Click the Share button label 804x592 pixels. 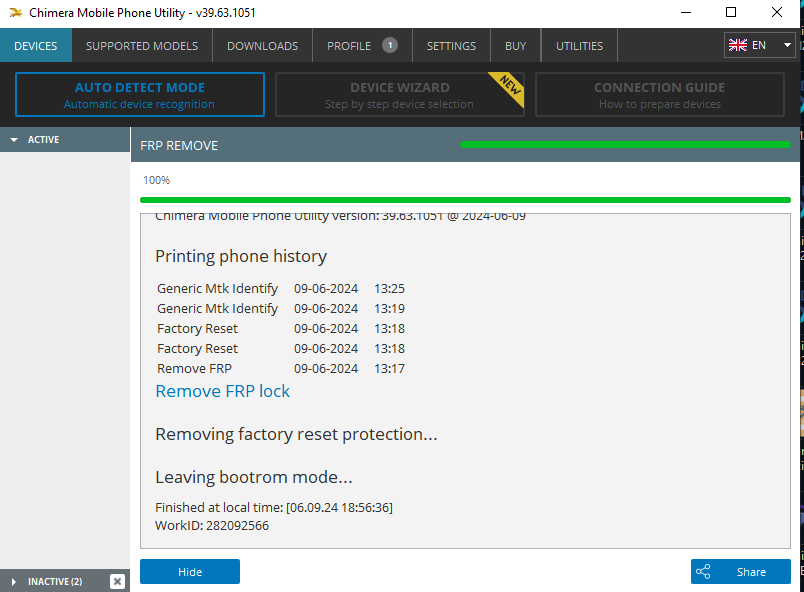[x=751, y=572]
